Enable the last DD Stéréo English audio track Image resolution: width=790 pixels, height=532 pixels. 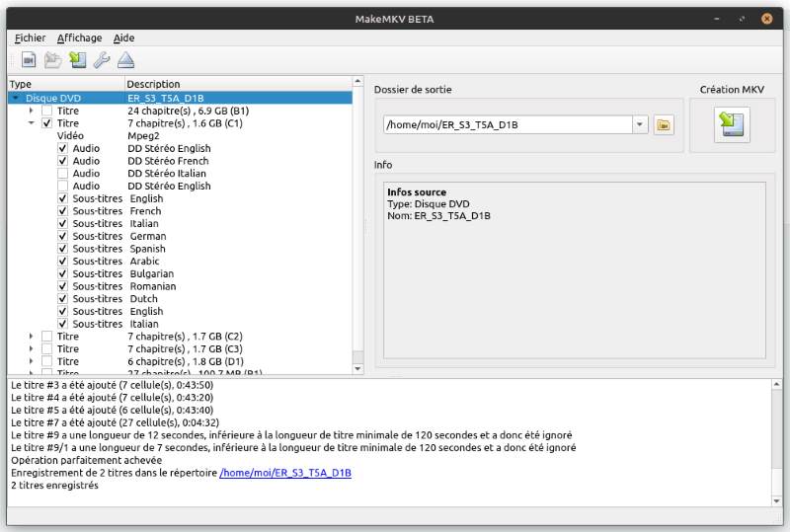(x=62, y=187)
